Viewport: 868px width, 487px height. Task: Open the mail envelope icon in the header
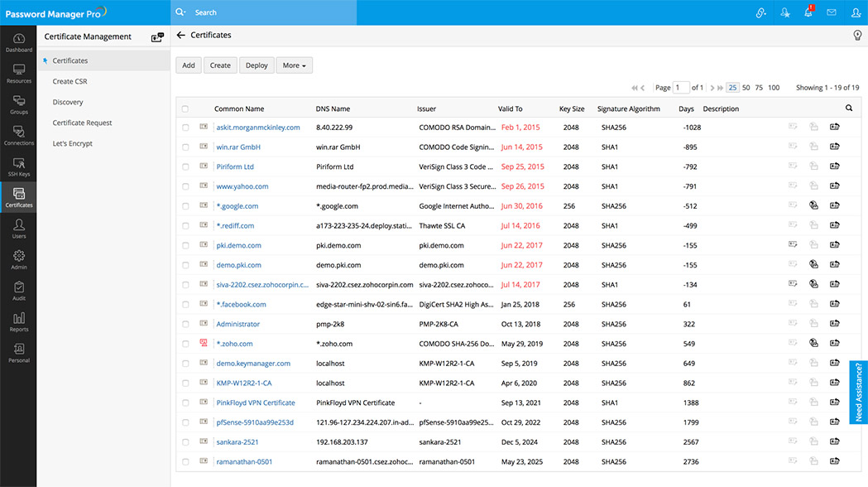(x=831, y=12)
